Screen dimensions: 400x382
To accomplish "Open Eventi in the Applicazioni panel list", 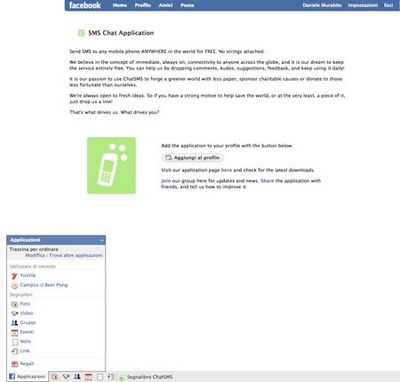I will [x=27, y=332].
